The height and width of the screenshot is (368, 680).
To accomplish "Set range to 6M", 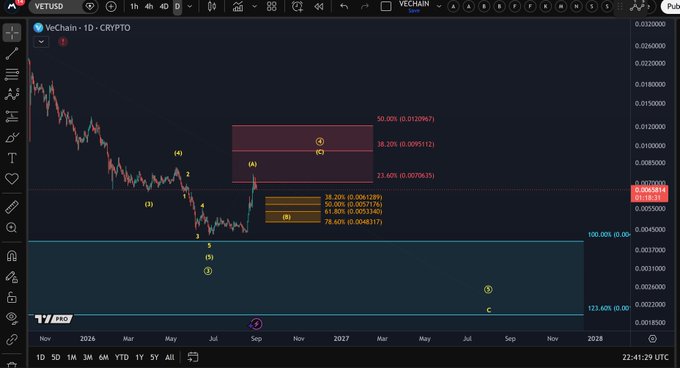I will 104,357.
